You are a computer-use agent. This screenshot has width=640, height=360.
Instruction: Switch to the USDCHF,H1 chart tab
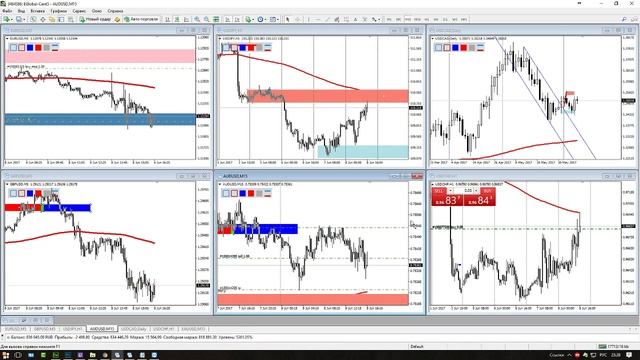tap(164, 329)
